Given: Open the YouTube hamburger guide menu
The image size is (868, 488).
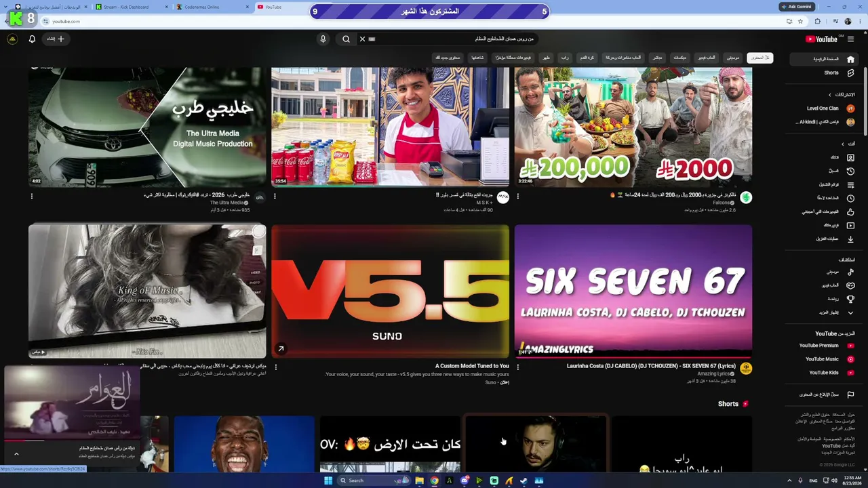Looking at the screenshot, I should coord(850,39).
